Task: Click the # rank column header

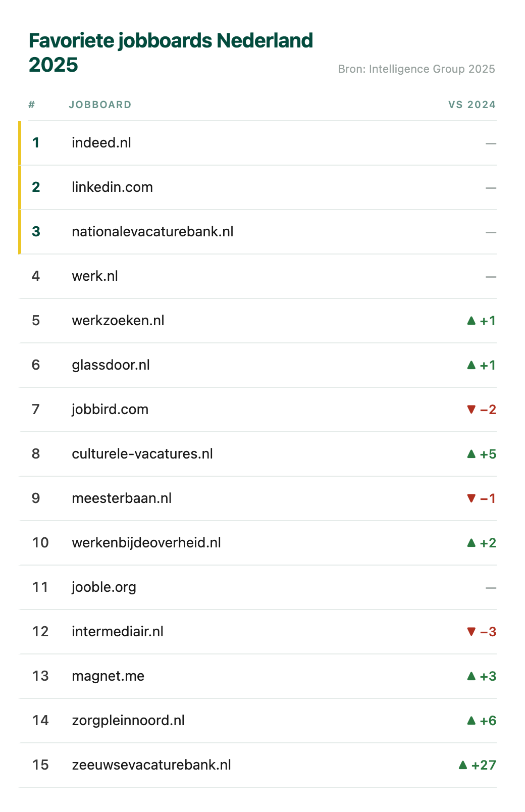Action: [x=32, y=105]
